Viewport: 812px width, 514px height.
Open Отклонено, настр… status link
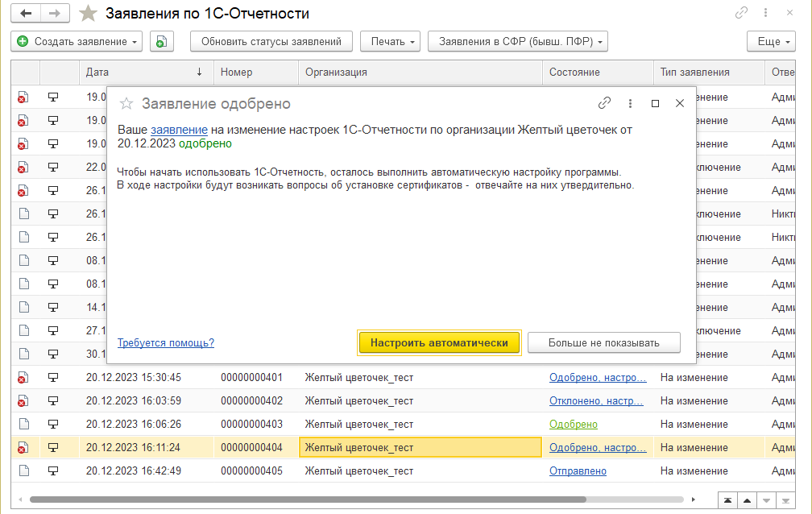click(x=596, y=401)
